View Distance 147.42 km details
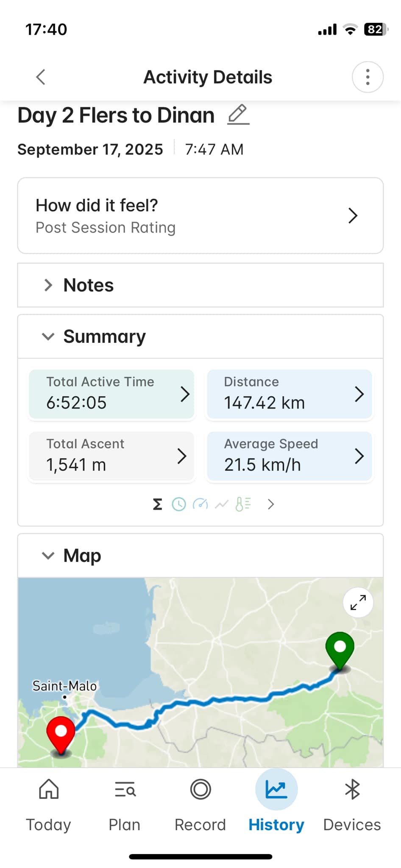This screenshot has height=868, width=401. point(289,394)
